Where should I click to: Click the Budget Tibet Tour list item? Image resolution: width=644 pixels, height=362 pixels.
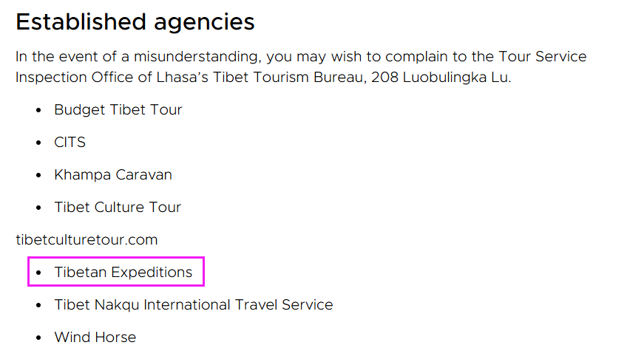tap(118, 110)
